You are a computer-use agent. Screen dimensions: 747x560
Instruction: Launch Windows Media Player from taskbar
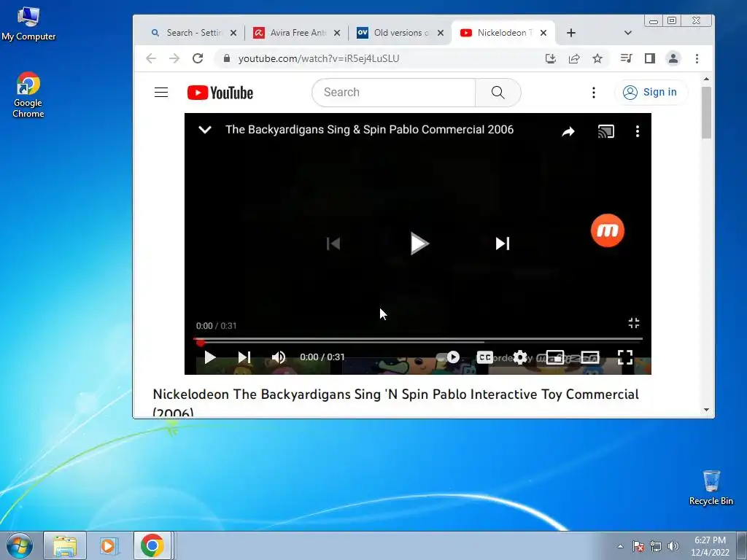point(108,545)
